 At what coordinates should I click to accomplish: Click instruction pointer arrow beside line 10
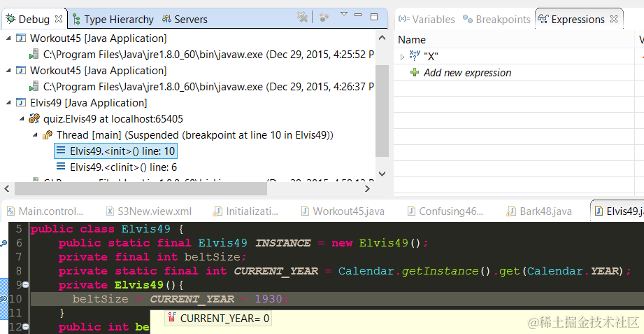(3, 298)
